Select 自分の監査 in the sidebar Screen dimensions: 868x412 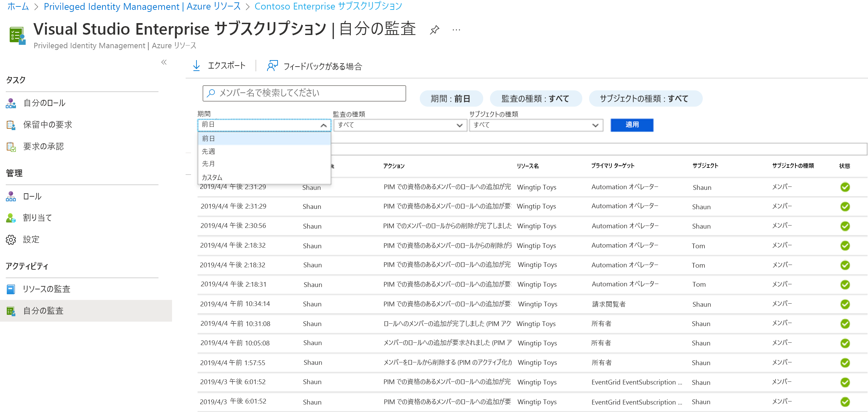pyautogui.click(x=86, y=311)
